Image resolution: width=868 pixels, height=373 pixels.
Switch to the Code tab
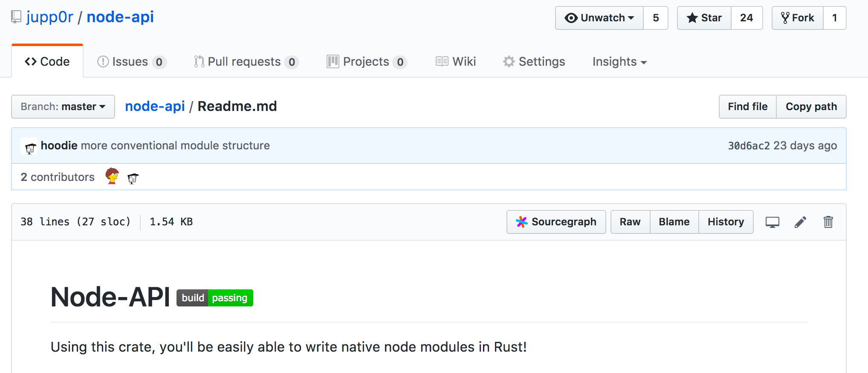[x=47, y=61]
